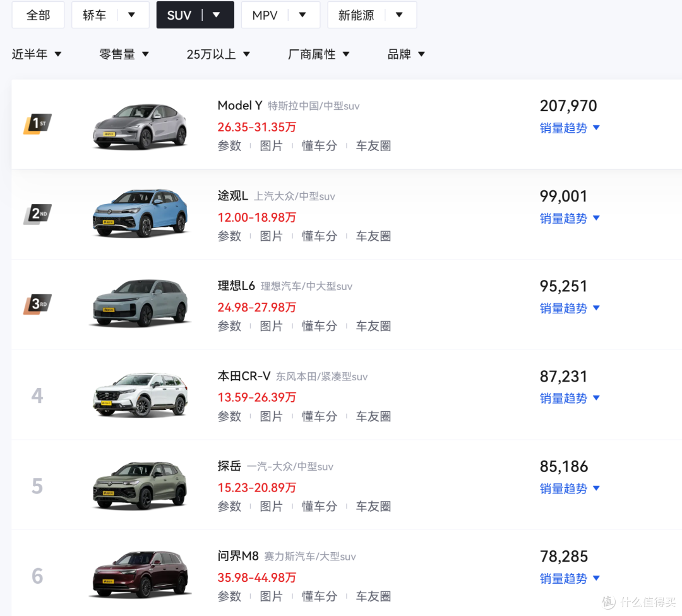The width and height of the screenshot is (682, 616).
Task: Click the Model Y model name
Action: 240,106
